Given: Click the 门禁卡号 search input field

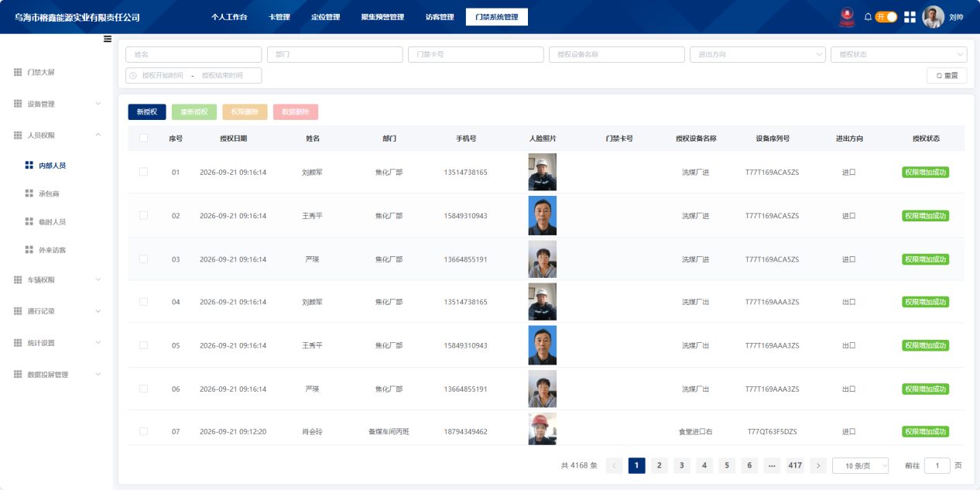Looking at the screenshot, I should tap(476, 55).
